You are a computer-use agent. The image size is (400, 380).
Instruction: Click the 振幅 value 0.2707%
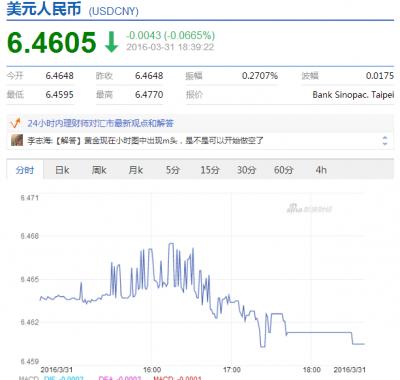260,76
